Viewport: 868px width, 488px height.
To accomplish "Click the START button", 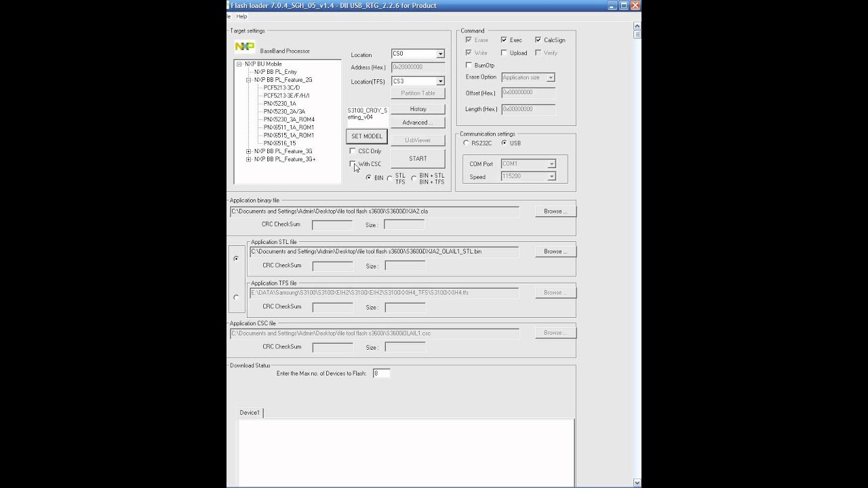I will pyautogui.click(x=418, y=159).
